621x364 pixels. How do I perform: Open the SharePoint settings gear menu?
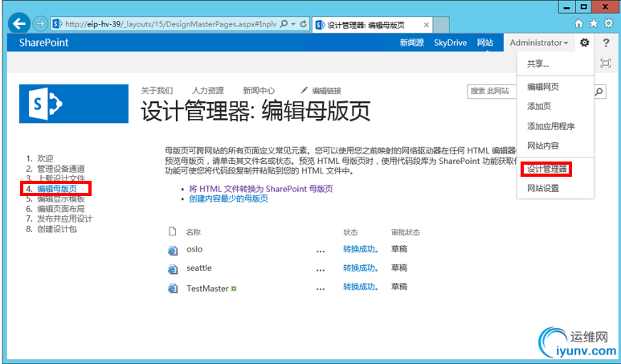[x=585, y=43]
